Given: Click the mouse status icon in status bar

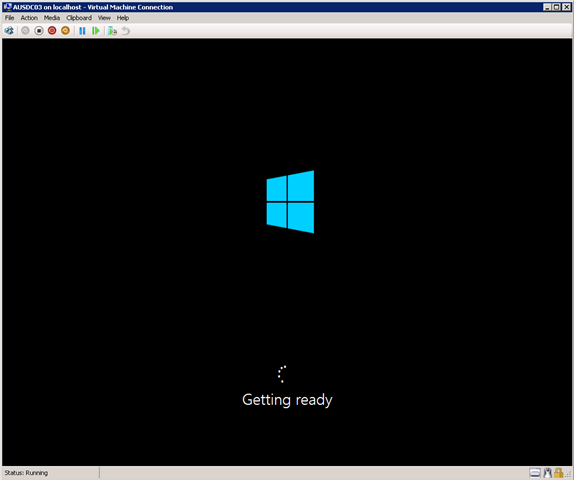Looking at the screenshot, I should pyautogui.click(x=548, y=473).
